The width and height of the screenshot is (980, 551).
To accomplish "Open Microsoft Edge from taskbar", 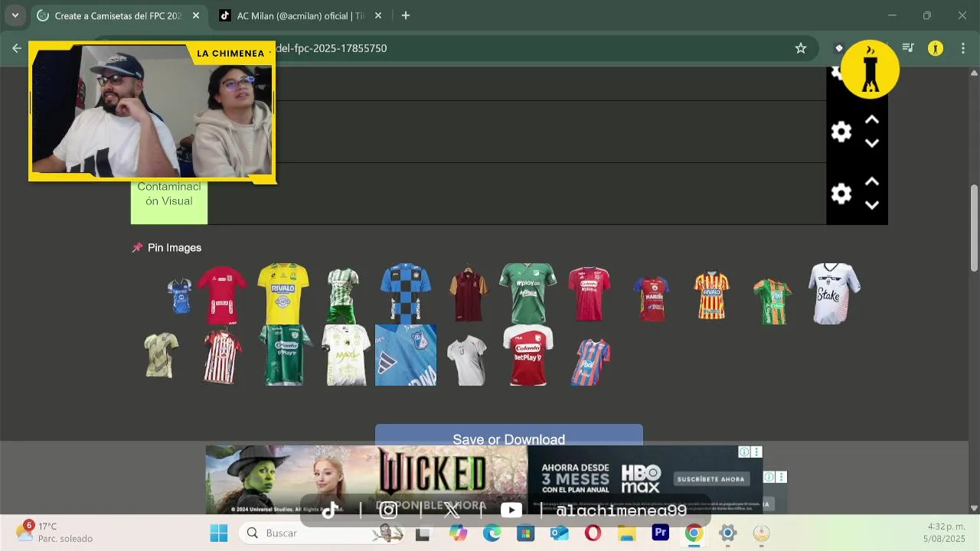I will click(492, 533).
